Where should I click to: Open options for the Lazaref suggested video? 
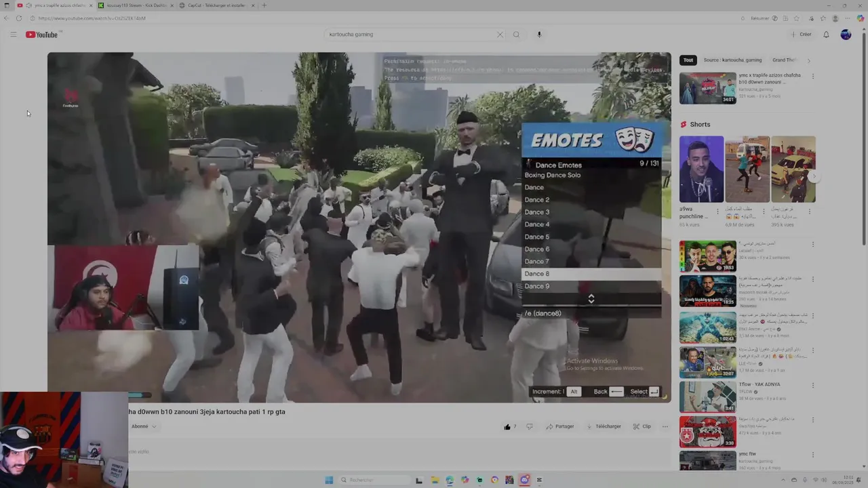[x=812, y=245]
